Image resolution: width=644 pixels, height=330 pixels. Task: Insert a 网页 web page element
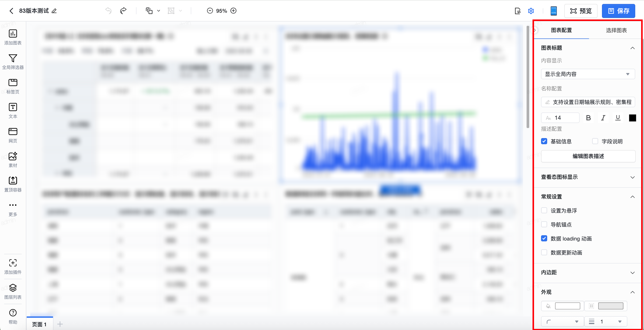tap(13, 135)
